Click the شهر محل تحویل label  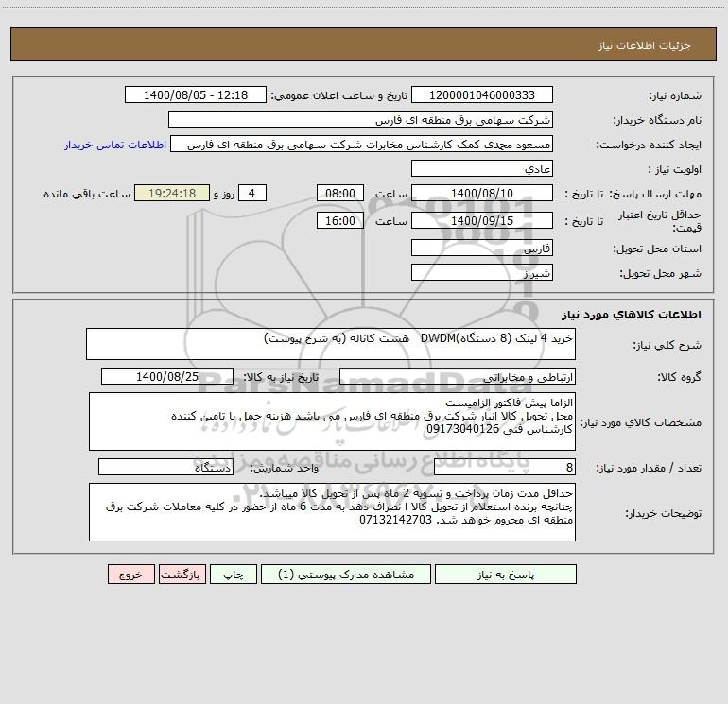point(660,274)
